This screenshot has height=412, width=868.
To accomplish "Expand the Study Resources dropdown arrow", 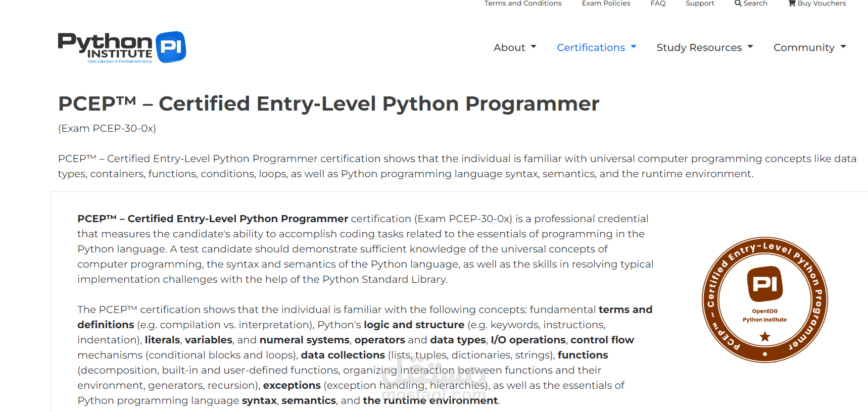I will (750, 46).
